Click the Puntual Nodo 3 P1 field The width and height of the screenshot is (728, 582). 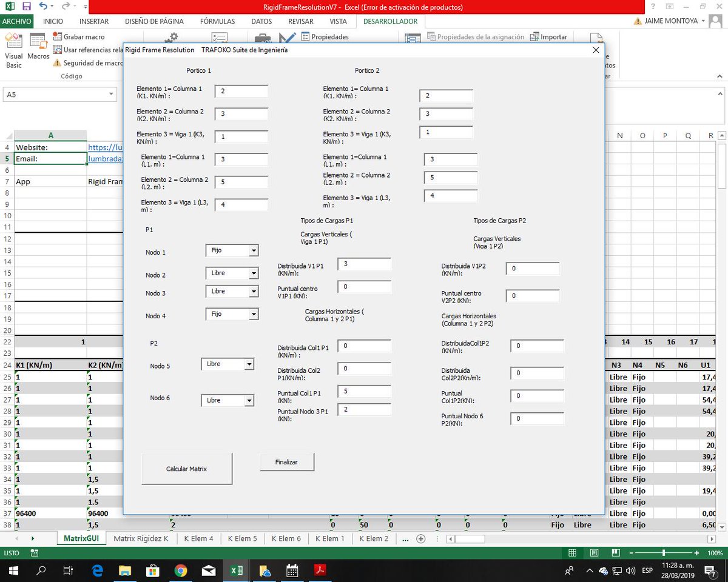tap(364, 410)
